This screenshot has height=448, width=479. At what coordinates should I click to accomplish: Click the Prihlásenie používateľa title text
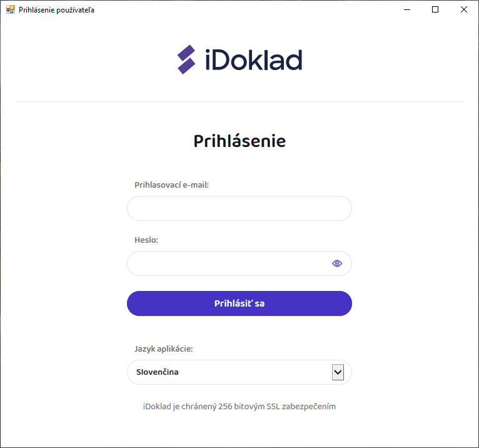pos(57,10)
